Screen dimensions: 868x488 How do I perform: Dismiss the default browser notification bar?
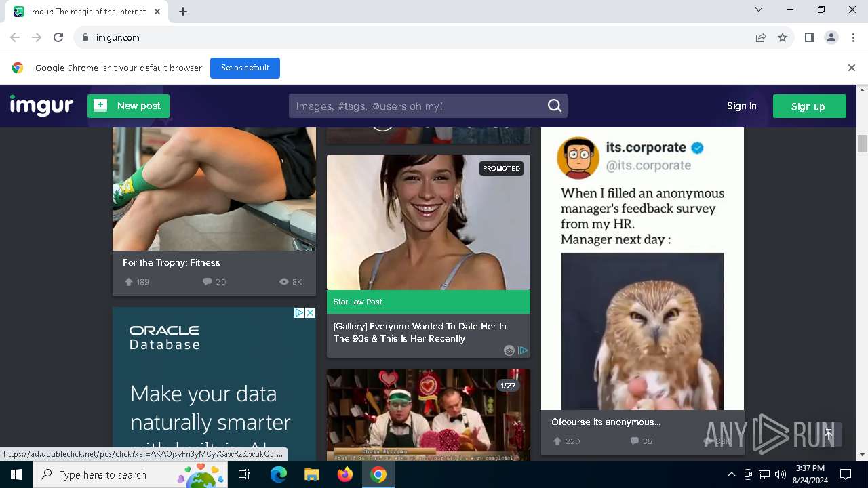pyautogui.click(x=852, y=68)
